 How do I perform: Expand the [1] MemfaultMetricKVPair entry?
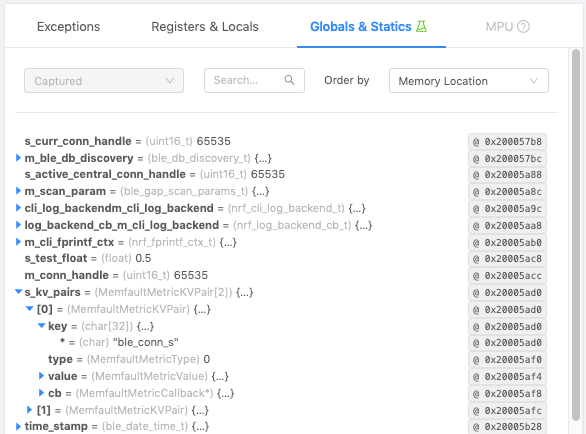(30, 410)
